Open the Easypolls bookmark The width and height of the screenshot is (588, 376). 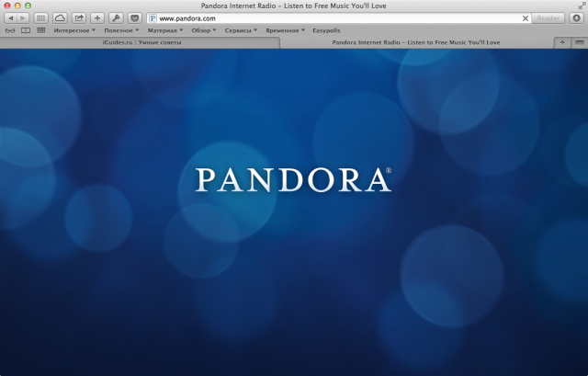coord(326,30)
